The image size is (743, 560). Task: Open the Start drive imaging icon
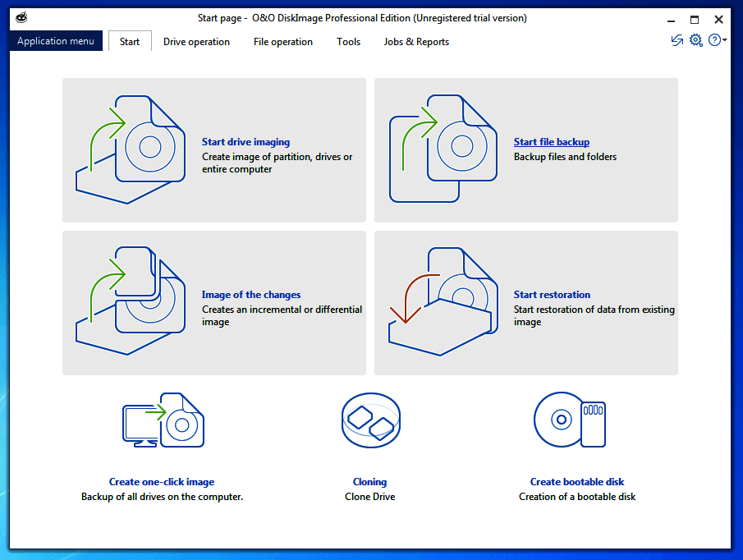[x=131, y=148]
